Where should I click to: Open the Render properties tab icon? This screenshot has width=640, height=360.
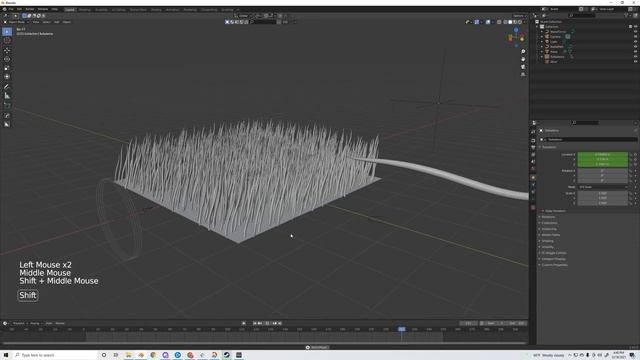(x=533, y=140)
